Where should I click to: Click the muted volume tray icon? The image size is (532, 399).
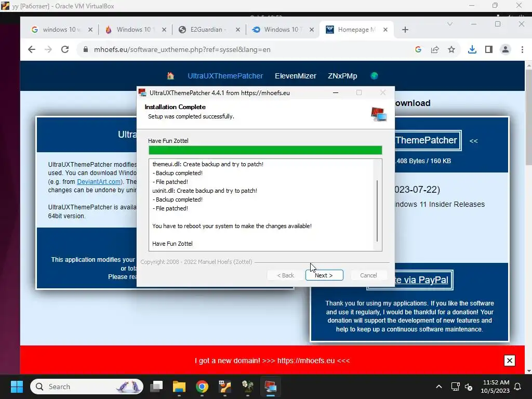click(x=469, y=387)
